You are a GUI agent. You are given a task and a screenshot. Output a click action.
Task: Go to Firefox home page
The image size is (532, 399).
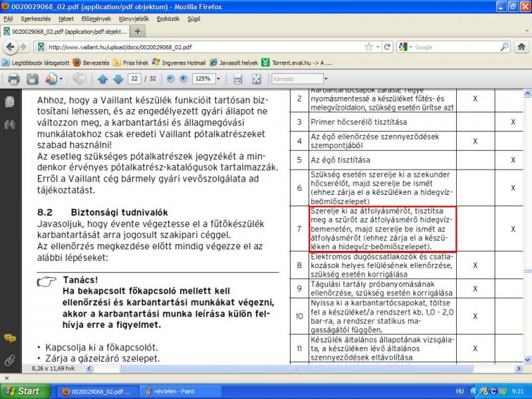coord(521,47)
